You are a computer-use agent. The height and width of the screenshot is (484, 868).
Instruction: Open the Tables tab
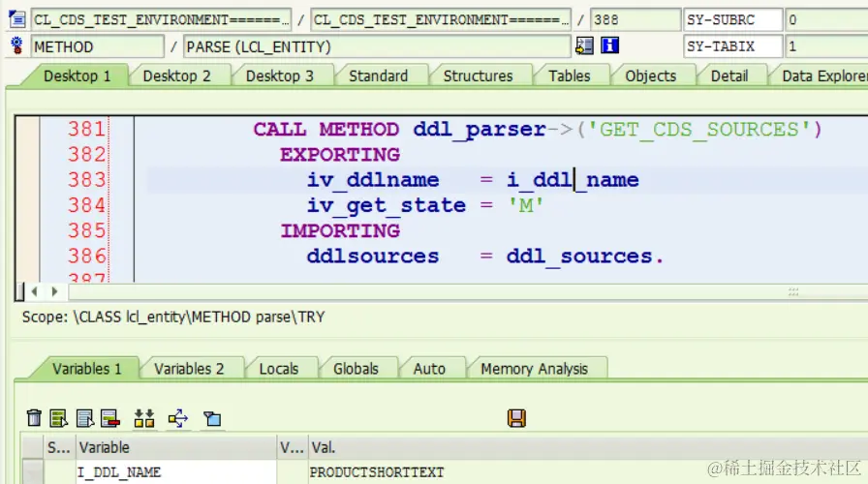[569, 76]
